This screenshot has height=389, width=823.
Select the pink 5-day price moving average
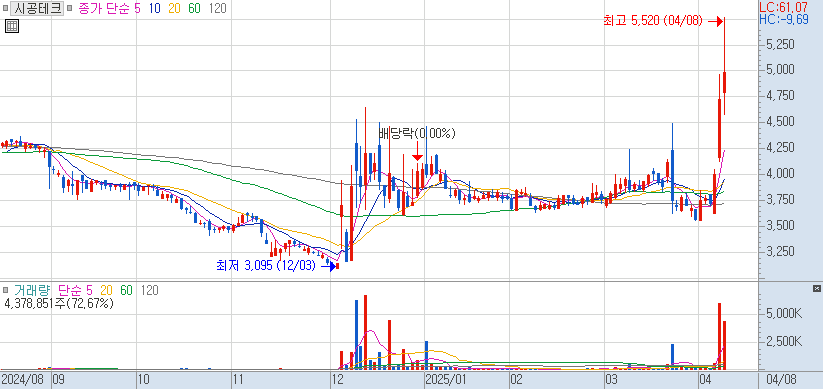click(137, 9)
